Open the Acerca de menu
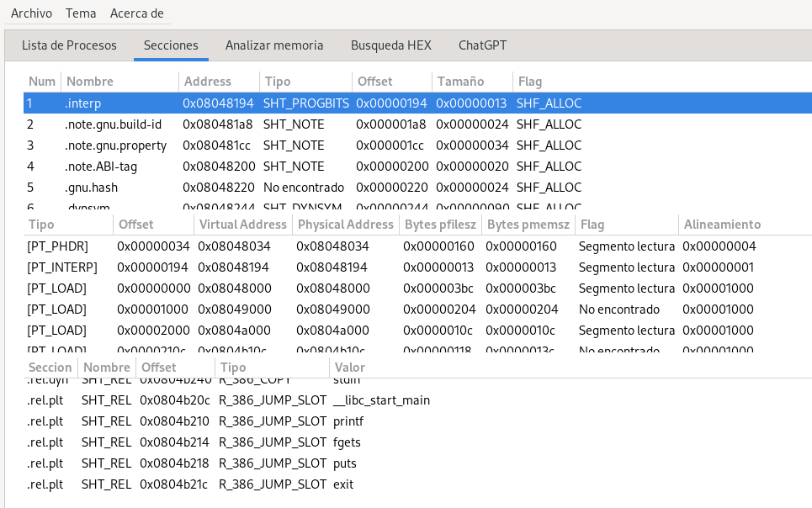812x508 pixels. [137, 13]
